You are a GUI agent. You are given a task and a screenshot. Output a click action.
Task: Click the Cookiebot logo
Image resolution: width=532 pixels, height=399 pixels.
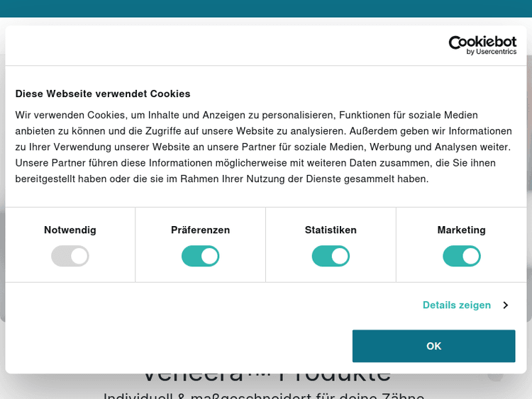(482, 42)
